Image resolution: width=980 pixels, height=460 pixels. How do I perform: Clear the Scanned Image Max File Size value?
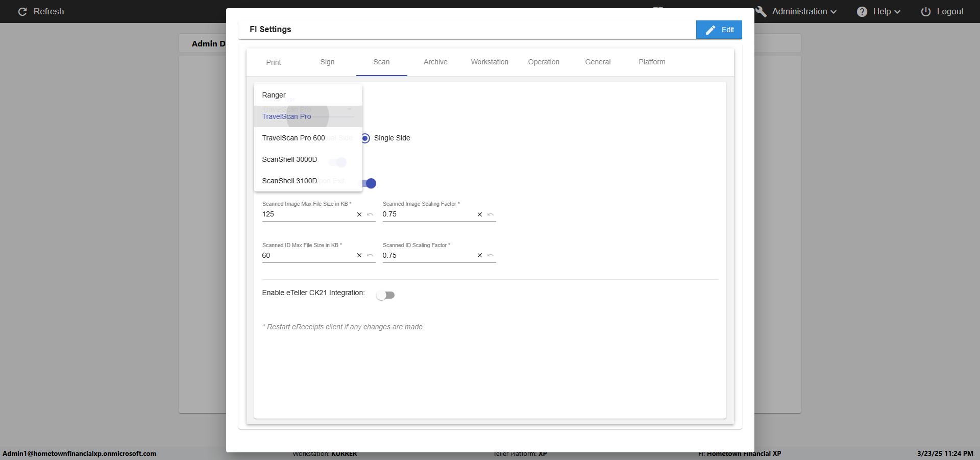(359, 214)
